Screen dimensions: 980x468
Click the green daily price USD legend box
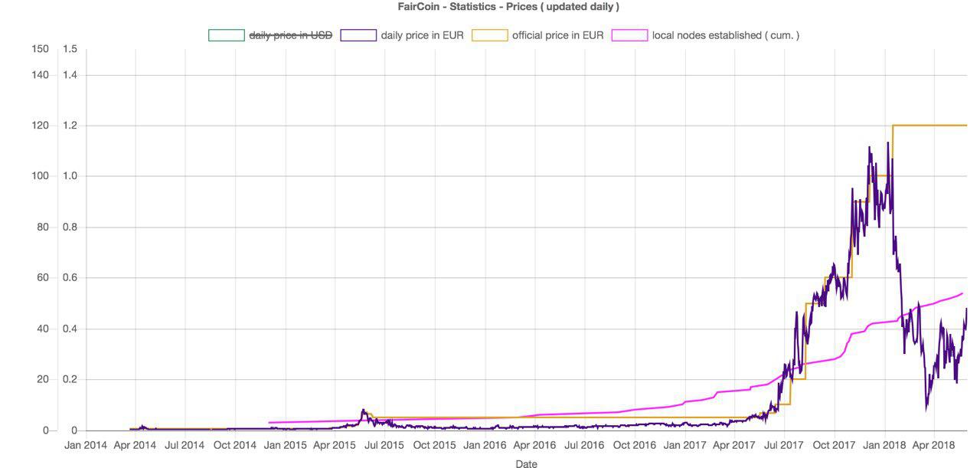coord(227,35)
